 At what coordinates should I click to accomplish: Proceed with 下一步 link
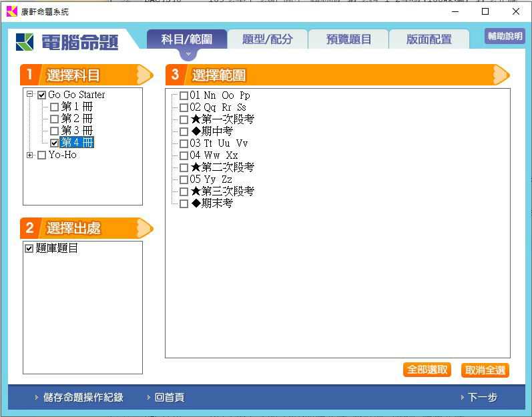click(x=483, y=397)
